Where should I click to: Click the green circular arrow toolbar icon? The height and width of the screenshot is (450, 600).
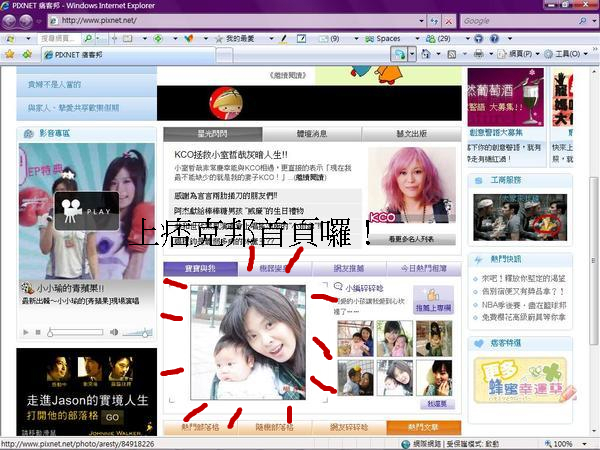click(x=158, y=38)
